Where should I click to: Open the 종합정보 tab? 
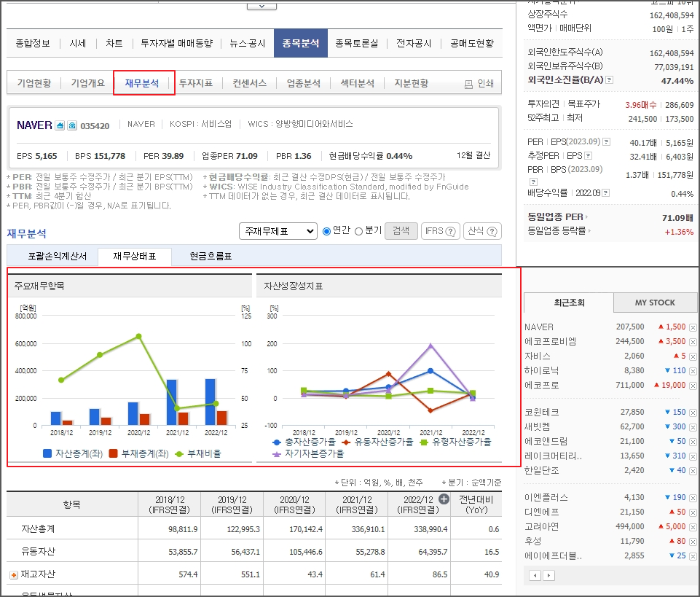[33, 43]
